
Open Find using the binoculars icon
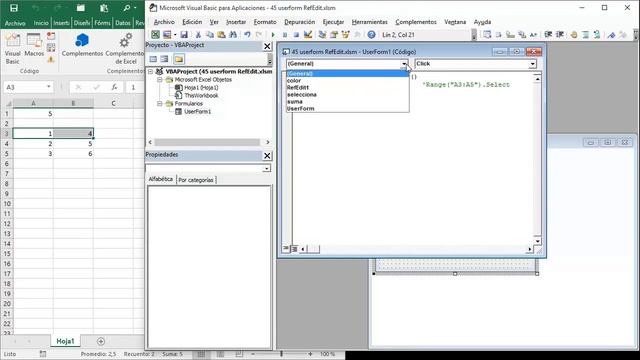click(x=233, y=35)
